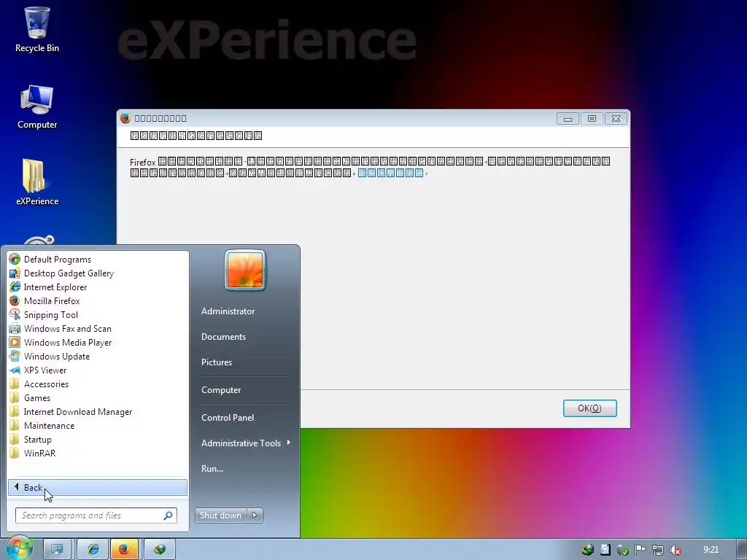The height and width of the screenshot is (560, 747).
Task: Select the eXPerience folder on desktop
Action: [x=36, y=183]
